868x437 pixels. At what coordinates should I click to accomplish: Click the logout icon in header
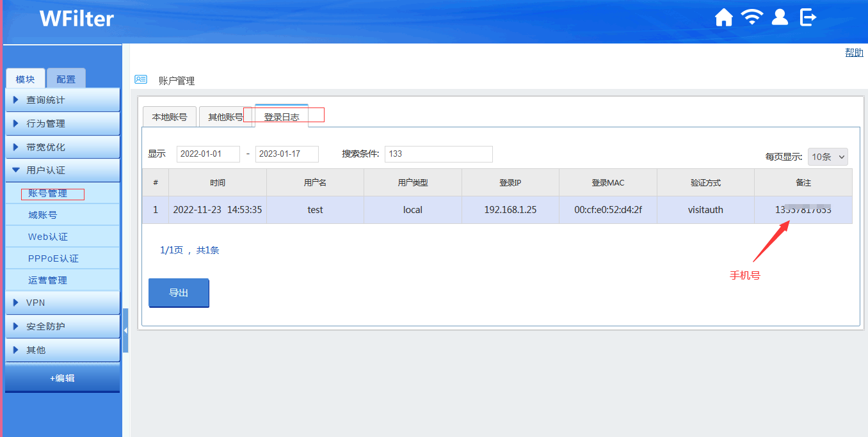[x=808, y=17]
